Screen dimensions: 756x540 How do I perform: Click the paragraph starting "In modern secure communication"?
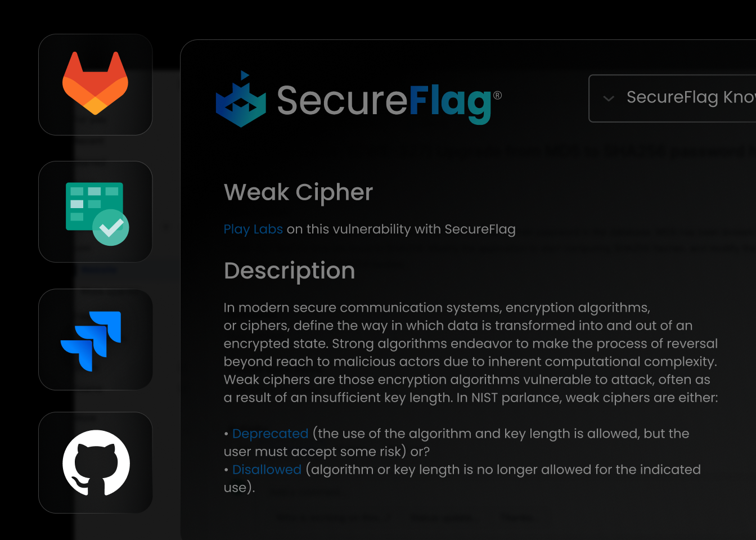[x=436, y=308]
